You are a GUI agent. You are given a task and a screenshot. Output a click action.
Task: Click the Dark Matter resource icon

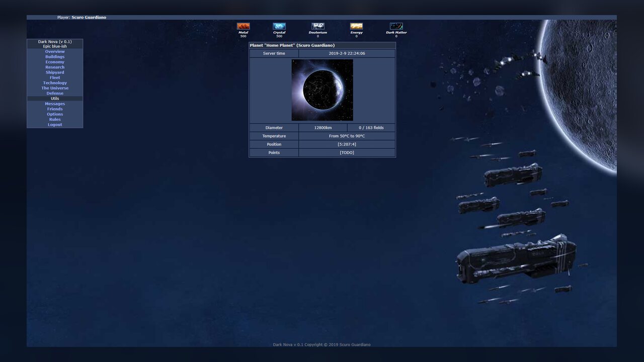[396, 26]
